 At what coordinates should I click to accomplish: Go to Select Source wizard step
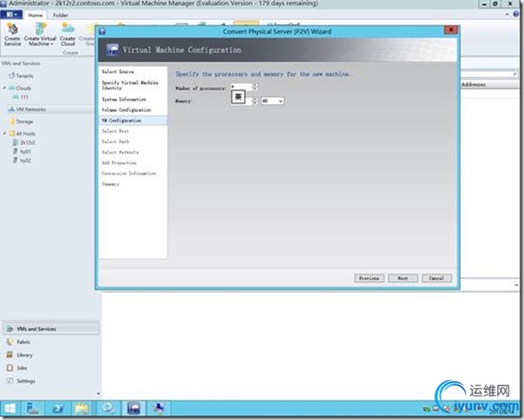pyautogui.click(x=118, y=71)
